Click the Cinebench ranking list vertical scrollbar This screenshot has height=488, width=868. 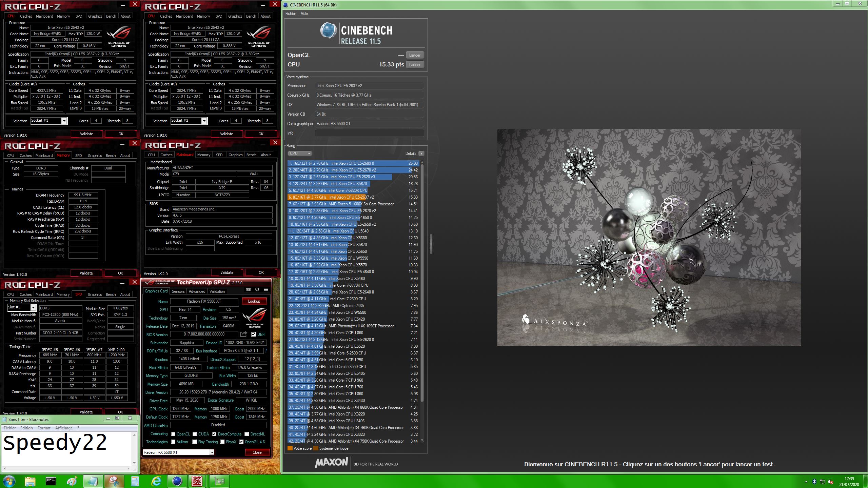click(422, 302)
